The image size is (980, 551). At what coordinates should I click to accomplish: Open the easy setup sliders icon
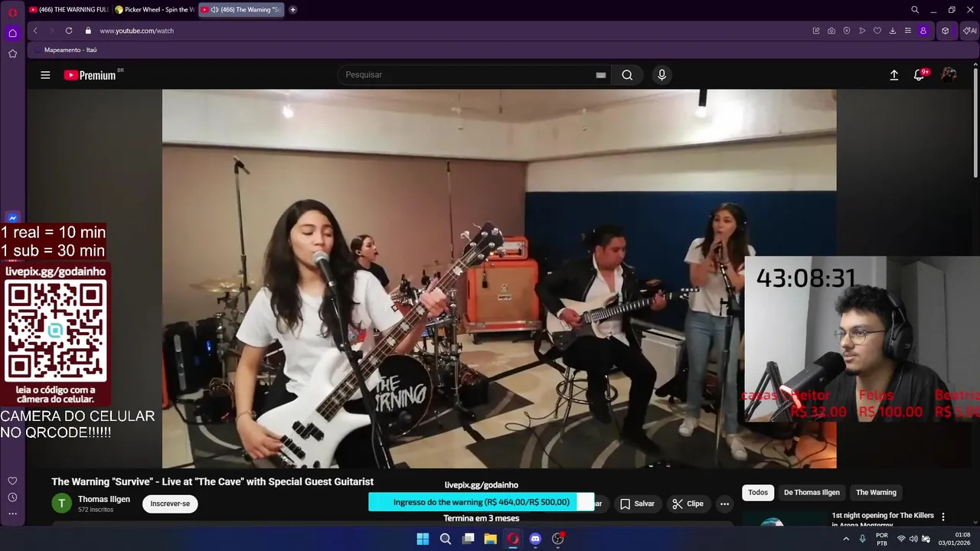pyautogui.click(x=908, y=31)
